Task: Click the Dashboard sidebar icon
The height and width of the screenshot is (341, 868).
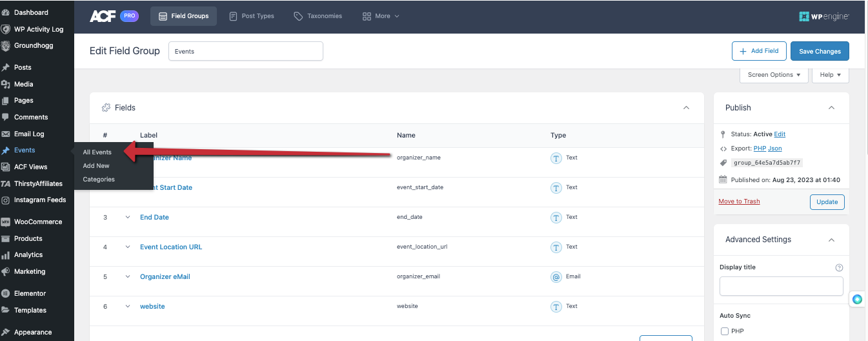Action: [x=6, y=12]
